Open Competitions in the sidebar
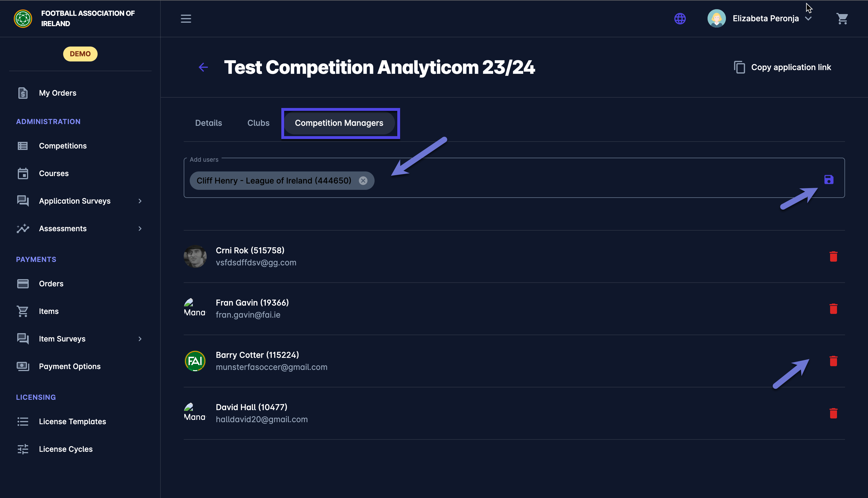 pos(63,146)
